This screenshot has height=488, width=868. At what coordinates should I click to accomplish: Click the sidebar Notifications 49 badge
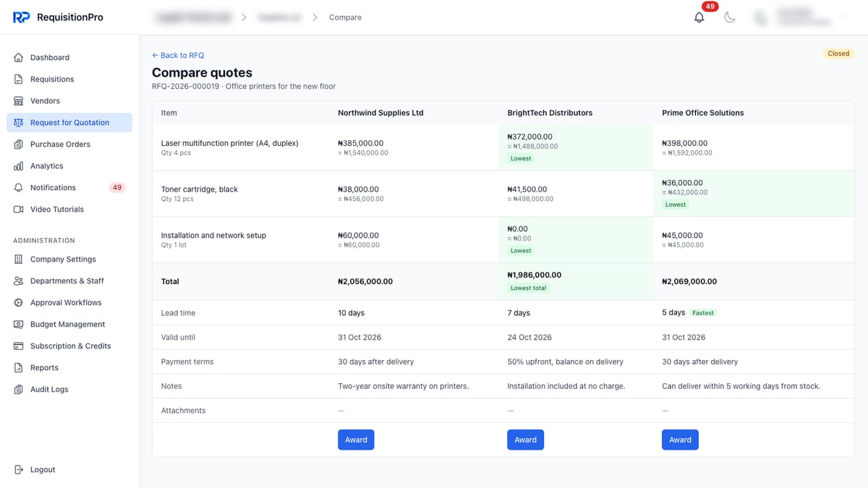click(x=117, y=187)
